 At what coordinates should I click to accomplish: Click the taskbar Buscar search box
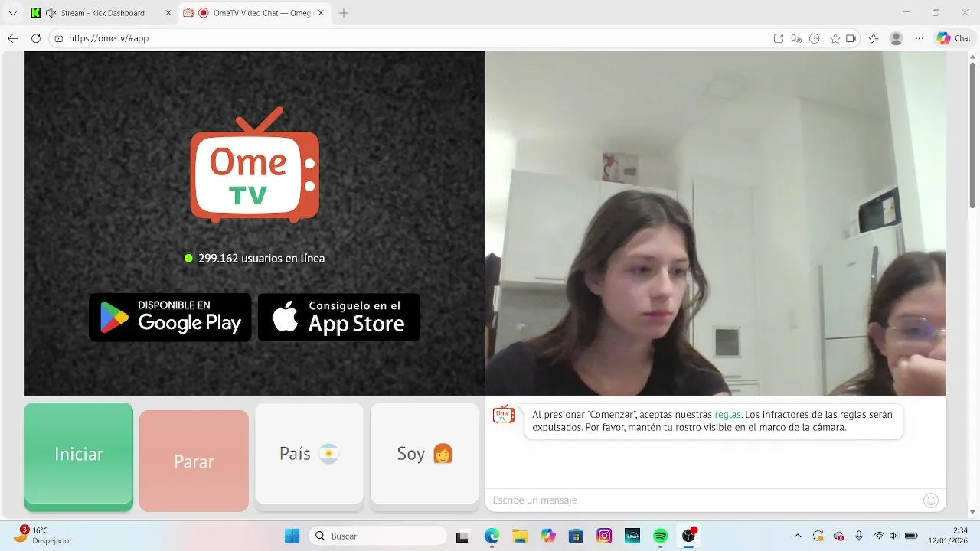pos(377,536)
